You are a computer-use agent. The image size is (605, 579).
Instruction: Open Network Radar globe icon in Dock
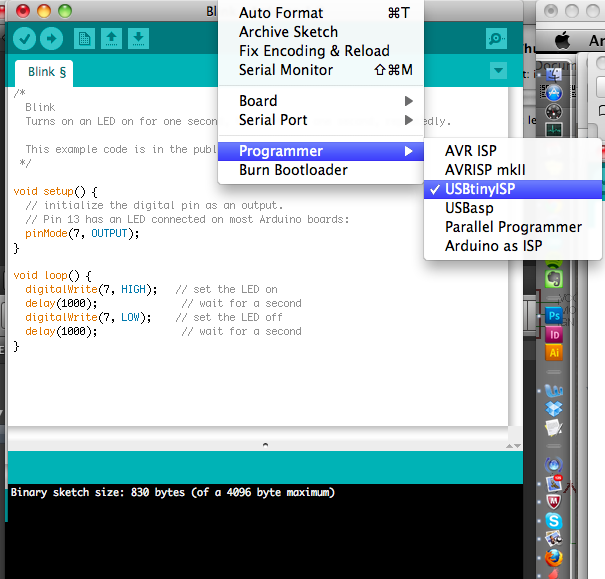[554, 464]
